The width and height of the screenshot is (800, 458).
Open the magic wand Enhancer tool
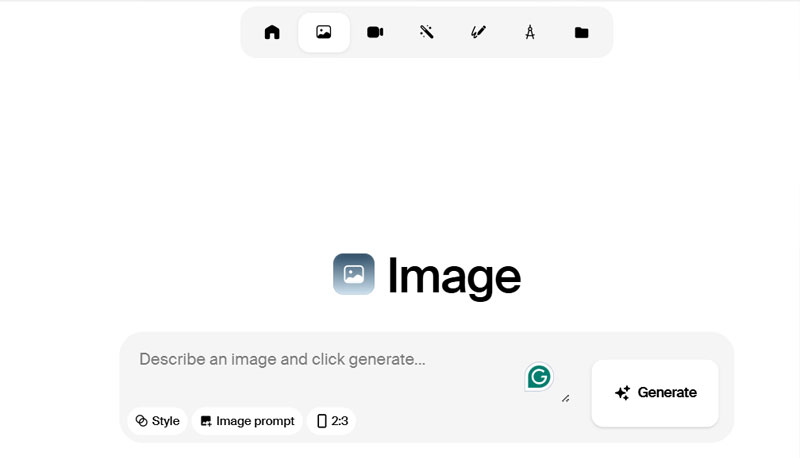[x=427, y=32]
